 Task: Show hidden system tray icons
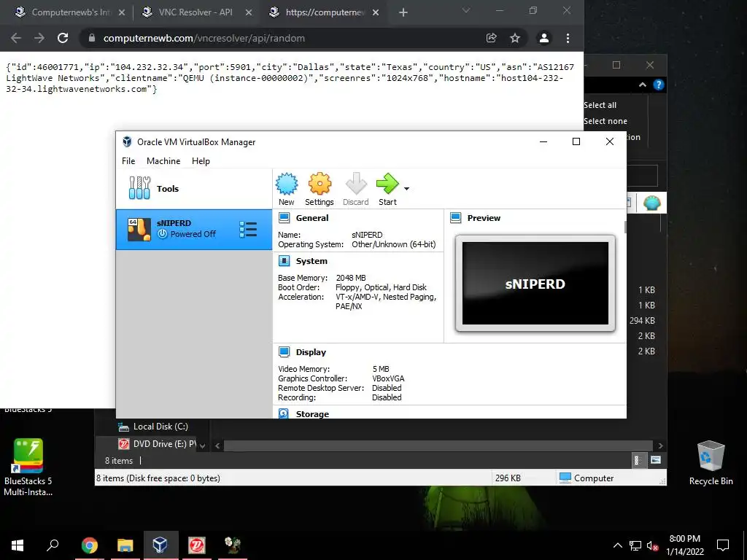tap(617, 545)
